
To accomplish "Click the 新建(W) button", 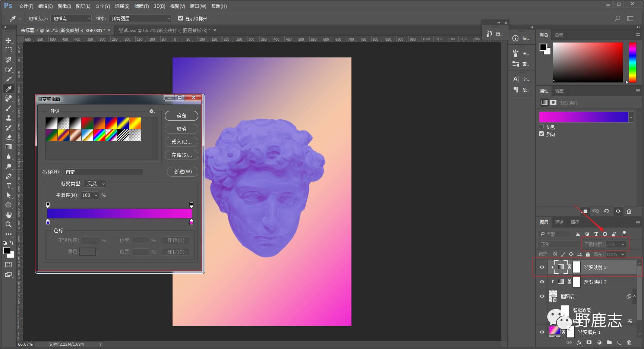I will [183, 172].
